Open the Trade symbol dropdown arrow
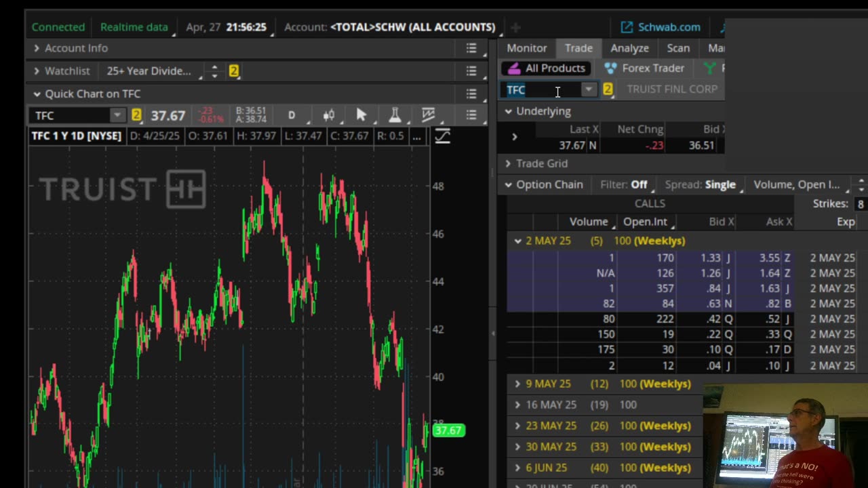Viewport: 868px width, 488px height. tap(588, 89)
